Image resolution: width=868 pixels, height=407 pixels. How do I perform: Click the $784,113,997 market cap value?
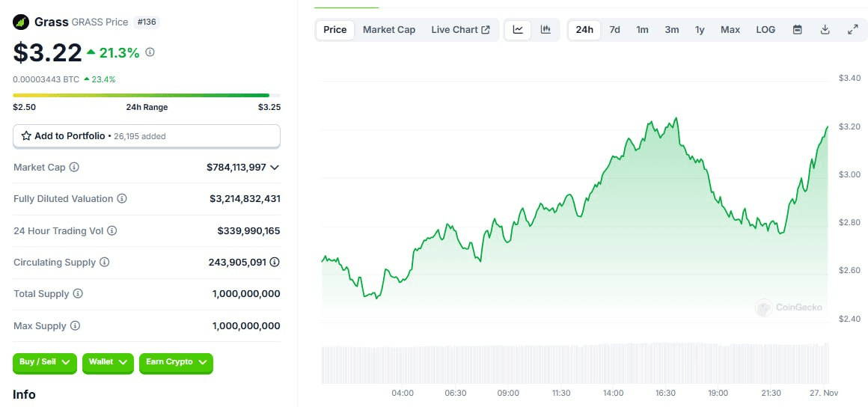236,167
